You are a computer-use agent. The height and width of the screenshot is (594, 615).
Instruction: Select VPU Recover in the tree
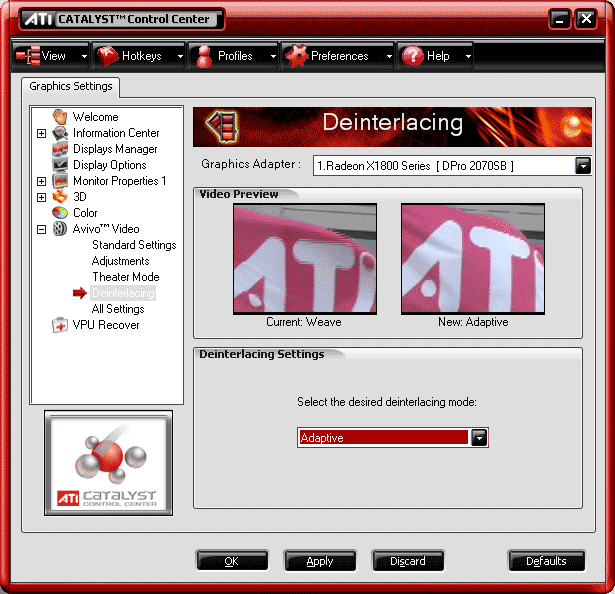point(106,325)
